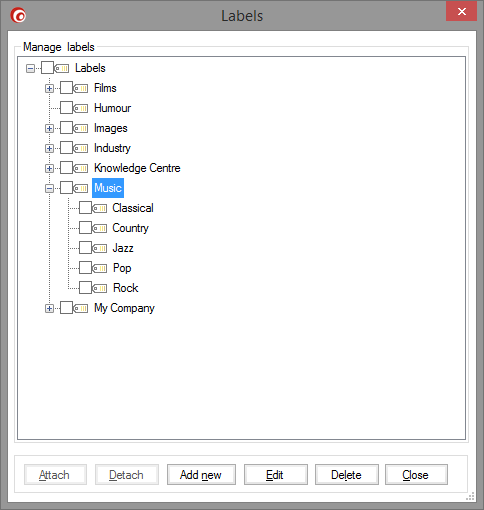Click the red app logo in title bar
The width and height of the screenshot is (484, 510).
point(18,15)
